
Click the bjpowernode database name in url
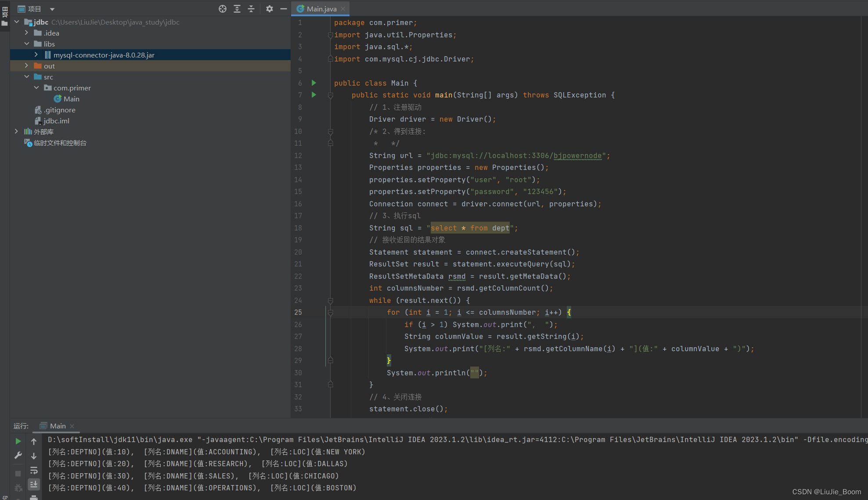tap(577, 155)
